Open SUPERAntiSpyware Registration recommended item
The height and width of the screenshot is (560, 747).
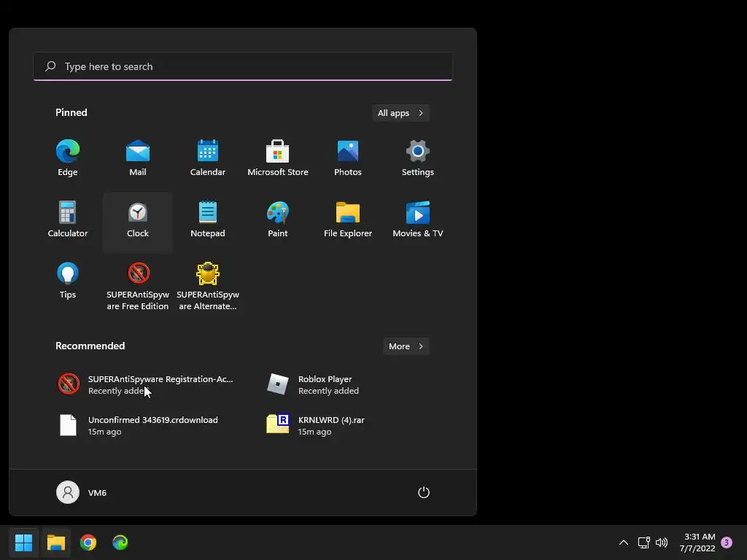145,384
